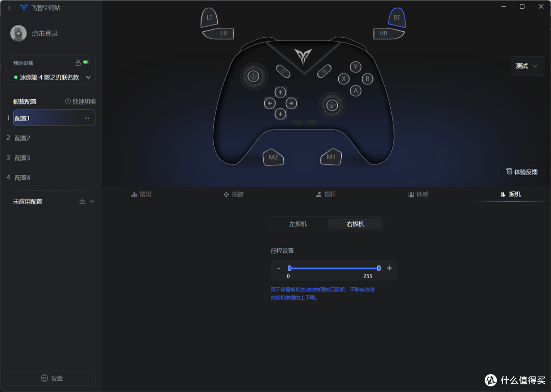This screenshot has height=392, width=551.
Task: Click the D-pad up arrow
Action: click(281, 92)
